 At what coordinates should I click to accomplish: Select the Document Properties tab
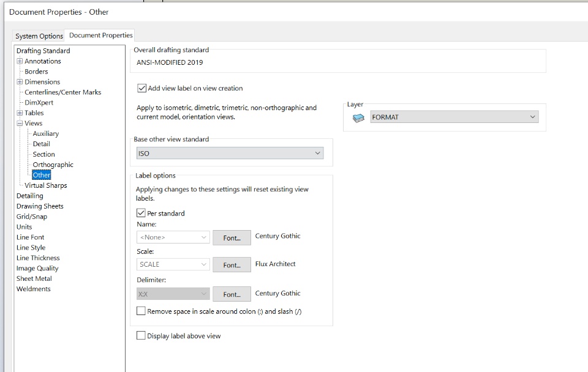pos(101,35)
